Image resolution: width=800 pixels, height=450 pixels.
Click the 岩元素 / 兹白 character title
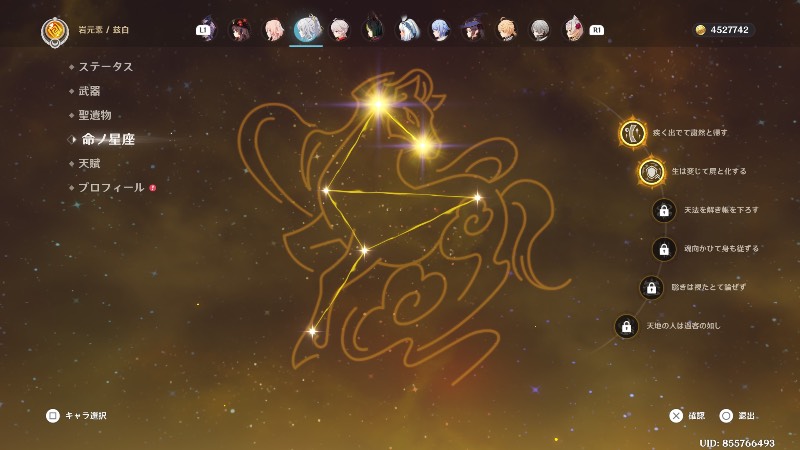click(x=104, y=30)
